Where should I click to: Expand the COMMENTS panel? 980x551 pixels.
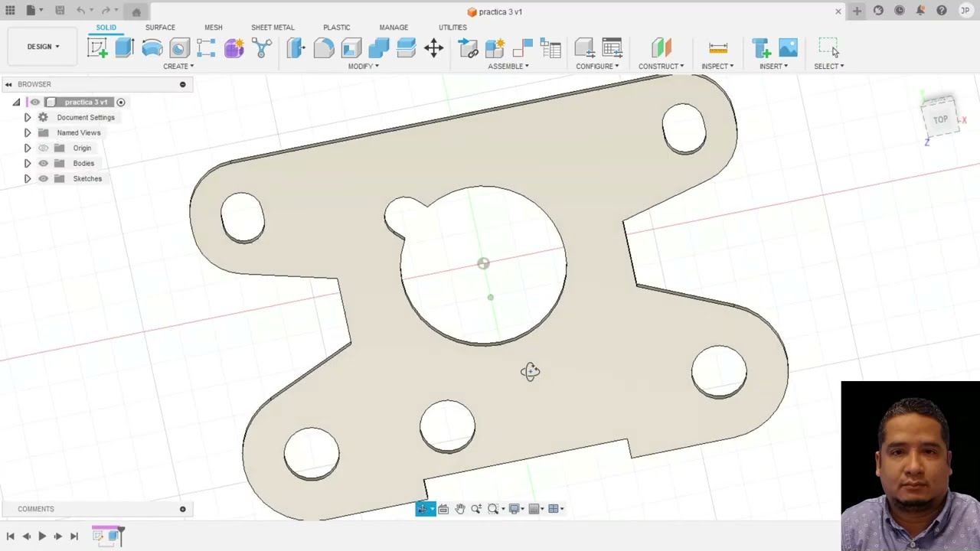click(182, 509)
